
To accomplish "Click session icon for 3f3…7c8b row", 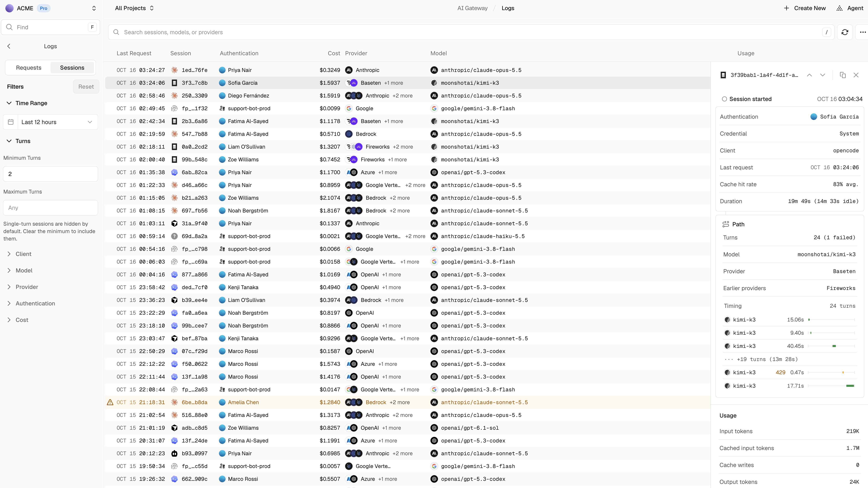I will pos(174,83).
